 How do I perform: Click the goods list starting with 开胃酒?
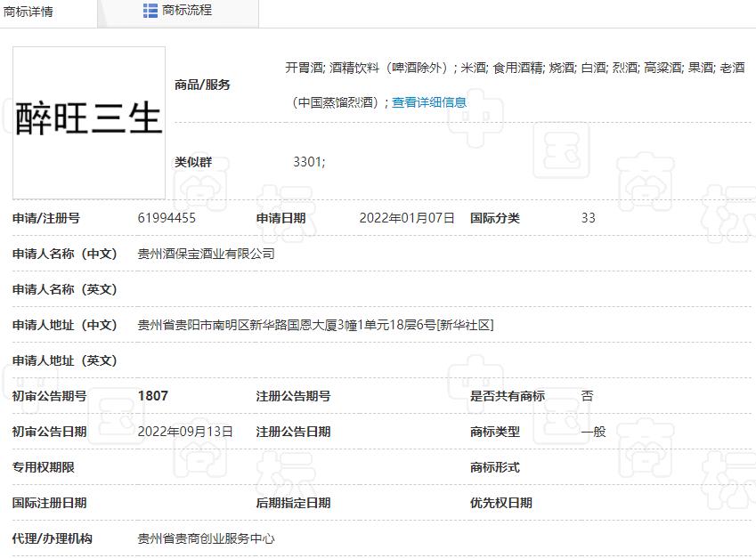pos(516,85)
